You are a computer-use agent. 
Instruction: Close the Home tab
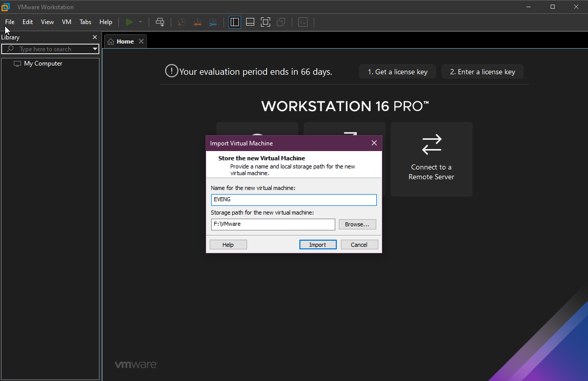(141, 41)
